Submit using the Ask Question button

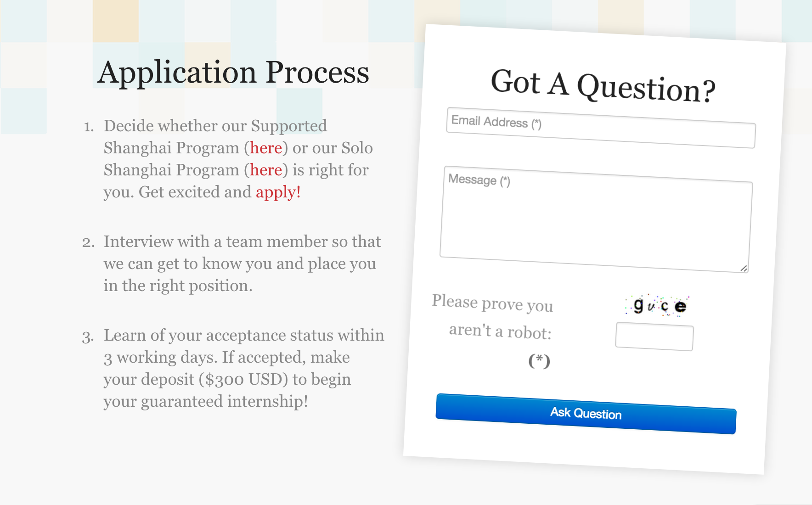[x=586, y=413]
